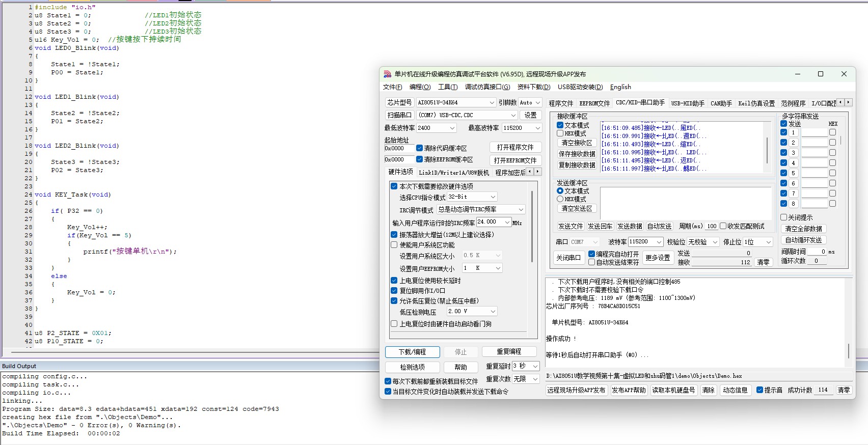Open the 工具(T) menu

[448, 87]
